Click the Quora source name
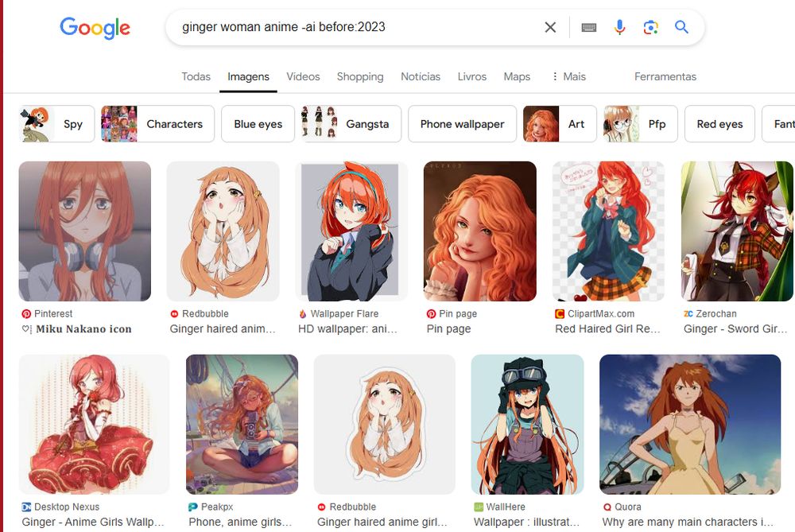This screenshot has width=795, height=532. (628, 507)
